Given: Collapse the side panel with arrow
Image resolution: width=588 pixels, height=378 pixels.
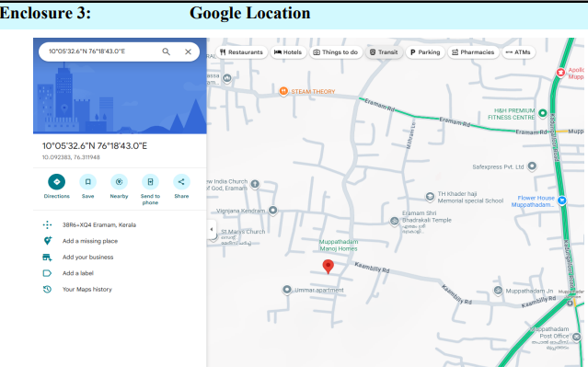Looking at the screenshot, I should coord(212,229).
